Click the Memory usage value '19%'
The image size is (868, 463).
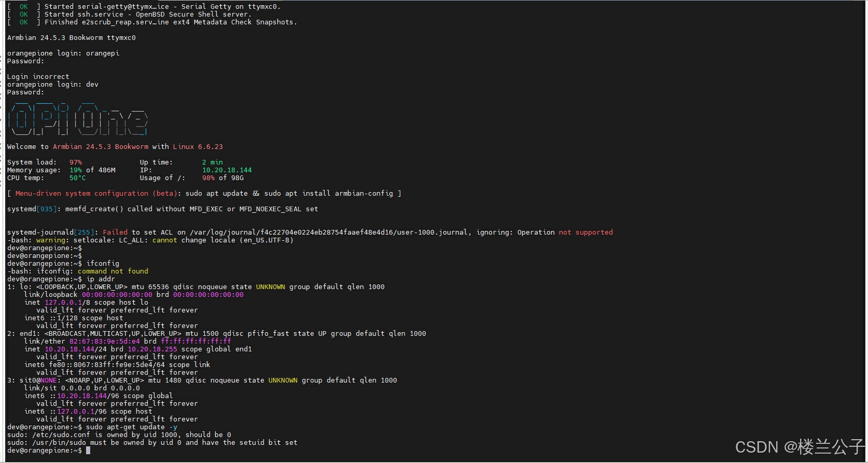76,170
